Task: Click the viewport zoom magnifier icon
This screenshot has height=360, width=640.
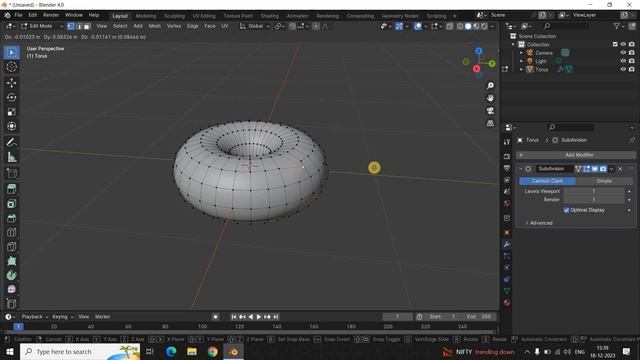Action: (x=490, y=85)
